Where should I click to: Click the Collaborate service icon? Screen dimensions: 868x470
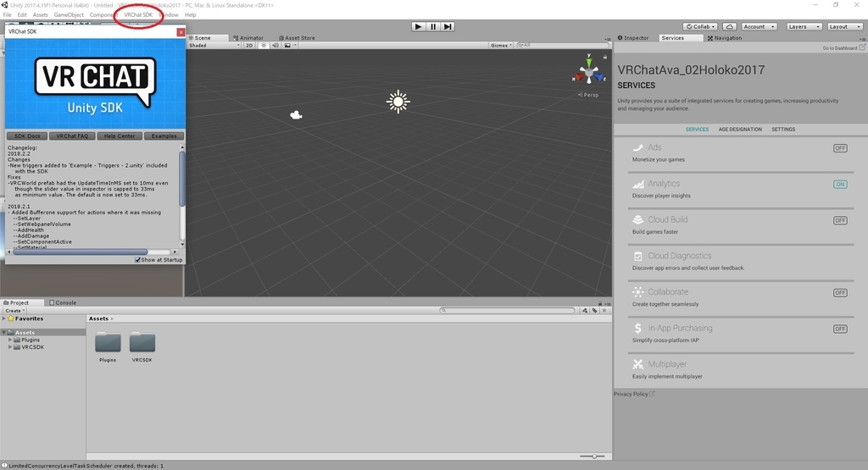coord(637,292)
